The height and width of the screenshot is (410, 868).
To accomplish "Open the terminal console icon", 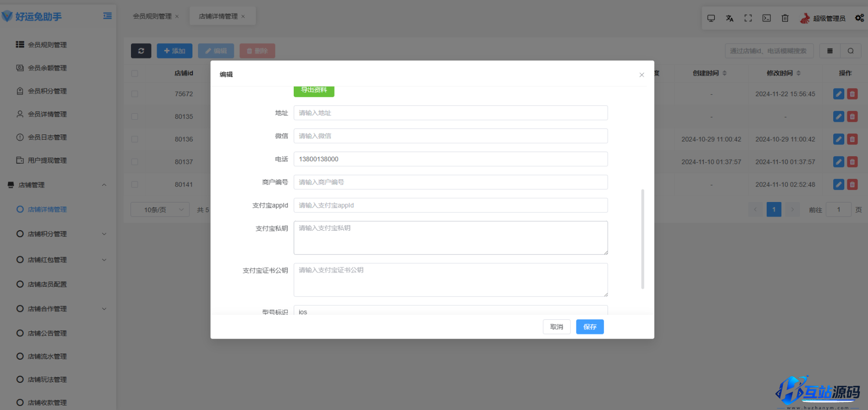I will [766, 18].
